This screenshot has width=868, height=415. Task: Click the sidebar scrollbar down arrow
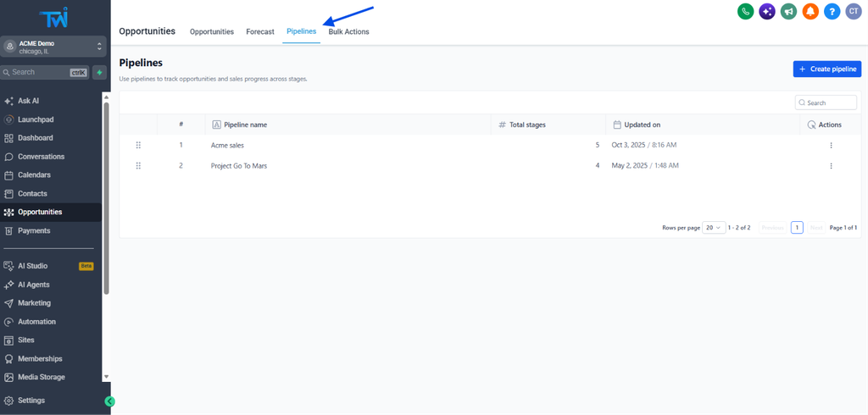[106, 376]
